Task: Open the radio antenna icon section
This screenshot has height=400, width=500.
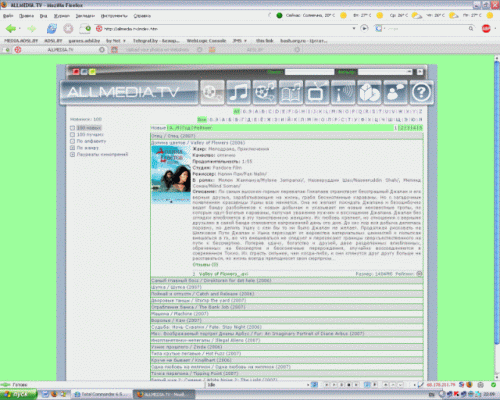Action: pos(343,92)
